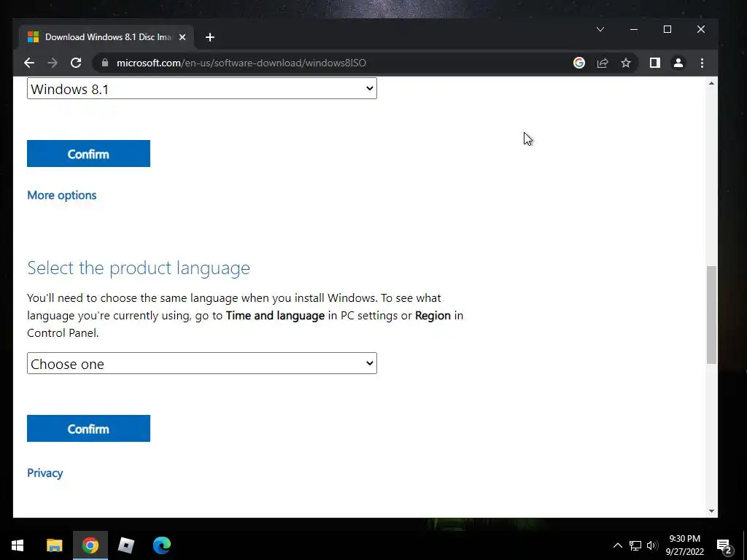Click the page scrollbar thumb
The image size is (747, 560).
[x=711, y=315]
